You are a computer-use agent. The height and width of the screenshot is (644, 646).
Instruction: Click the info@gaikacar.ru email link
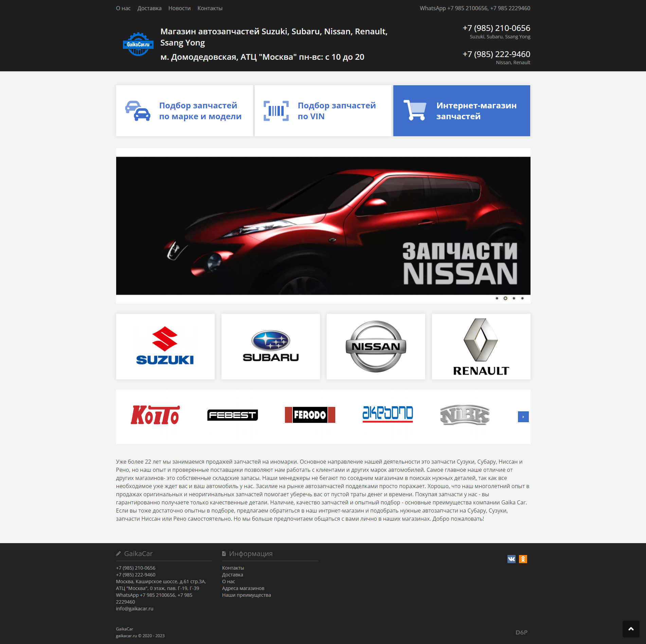[x=134, y=609]
